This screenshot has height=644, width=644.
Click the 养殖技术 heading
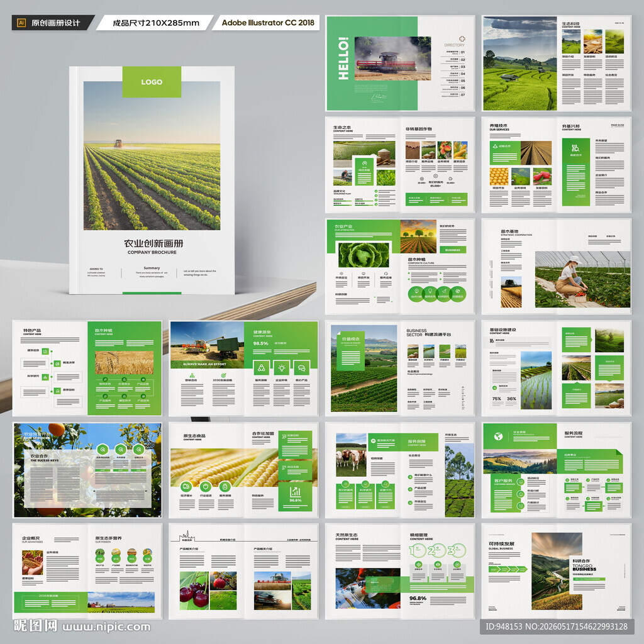click(498, 126)
